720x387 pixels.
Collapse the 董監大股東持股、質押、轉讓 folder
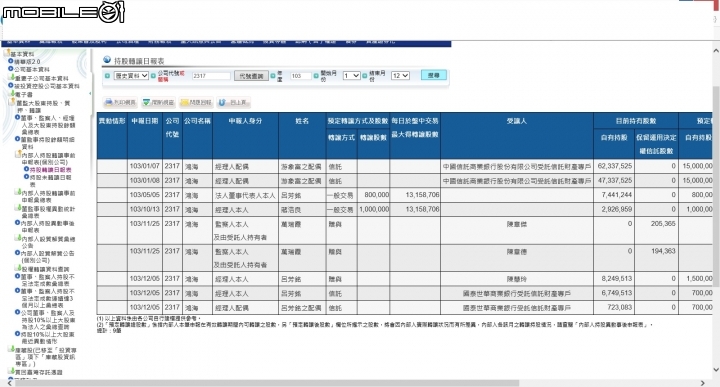click(x=12, y=102)
